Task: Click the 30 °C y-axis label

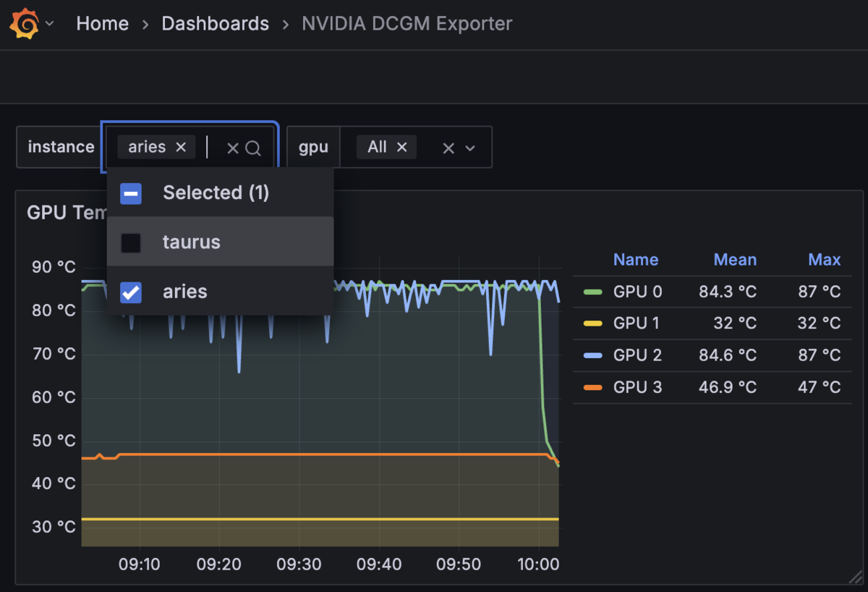Action: (54, 527)
